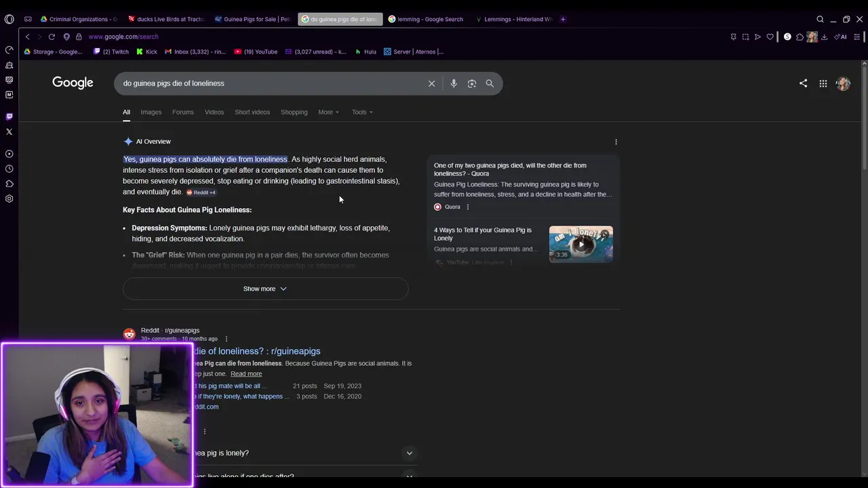Click in the Google search input field
The image size is (868, 488).
271,83
